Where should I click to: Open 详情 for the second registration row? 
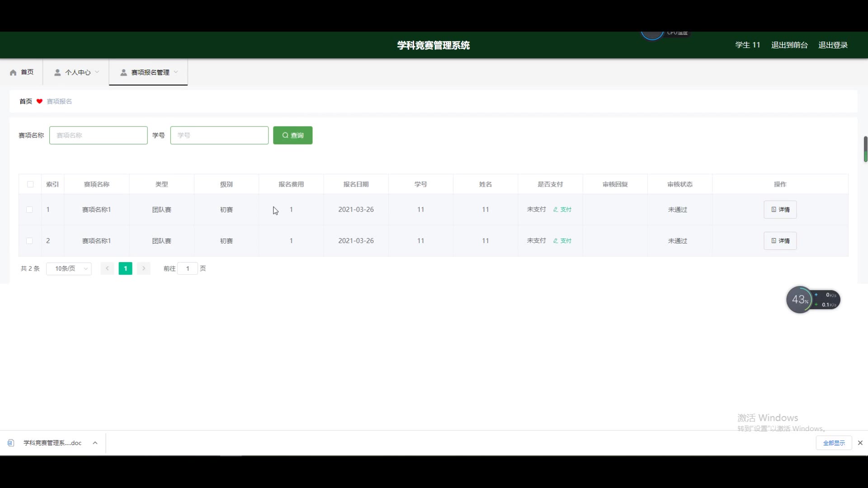click(x=780, y=241)
